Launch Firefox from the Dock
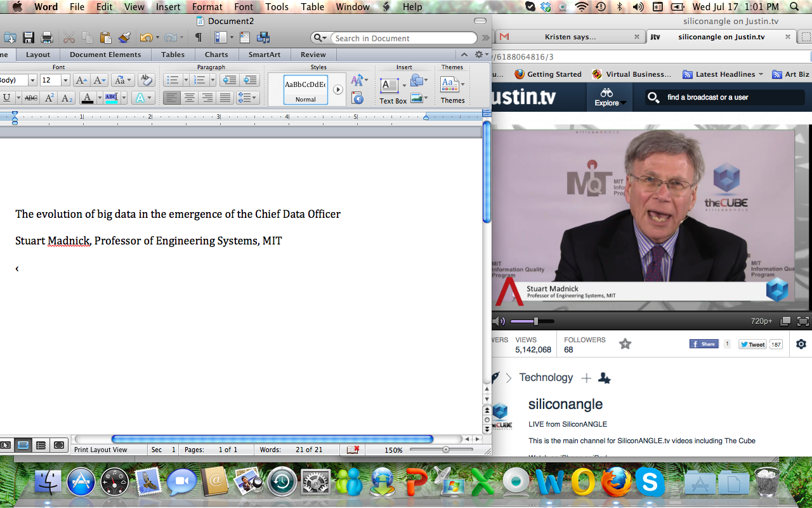Viewport: 812px width, 508px height. click(x=616, y=483)
